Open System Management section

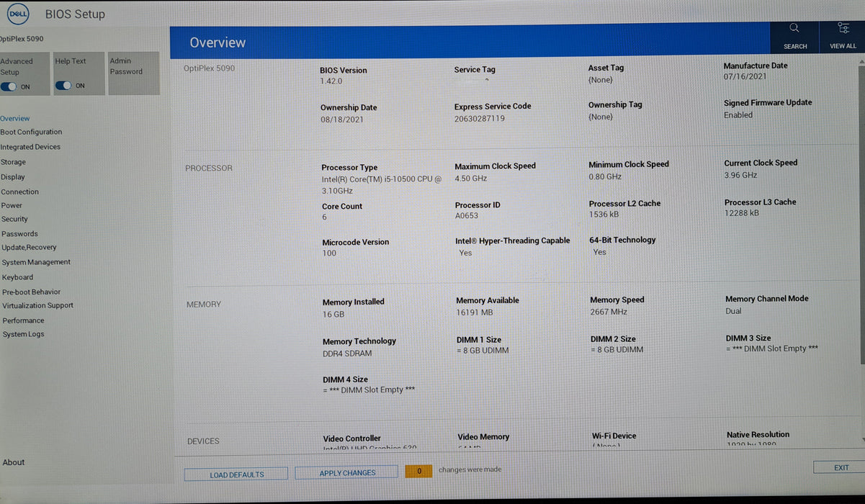coord(36,263)
